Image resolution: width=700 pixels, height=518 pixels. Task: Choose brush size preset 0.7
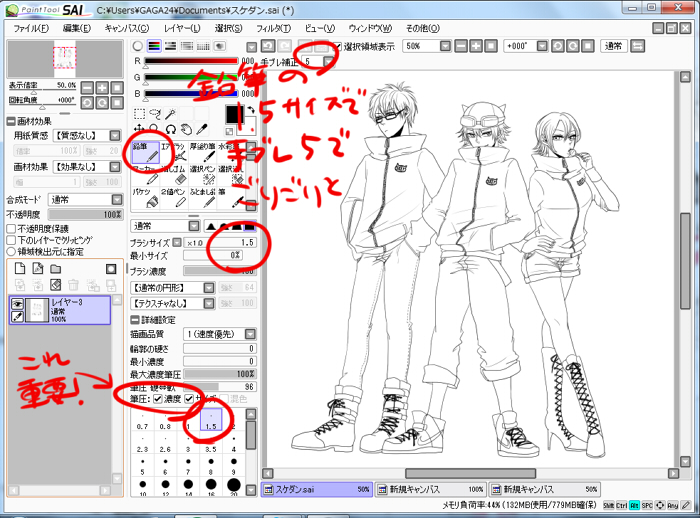point(142,420)
